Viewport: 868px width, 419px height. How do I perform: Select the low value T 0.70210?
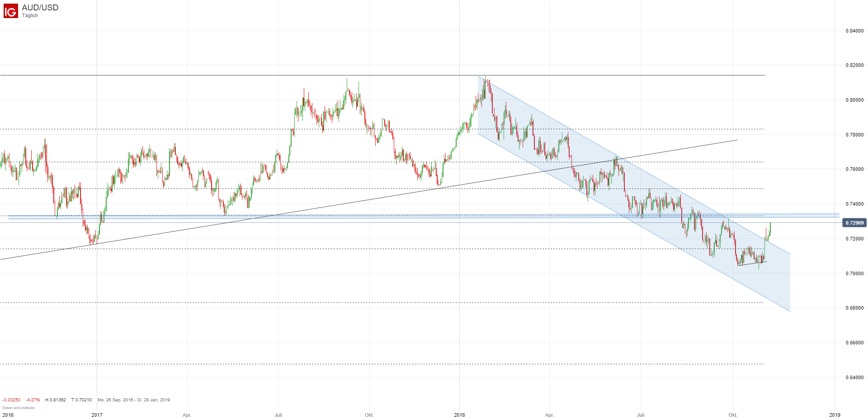point(81,400)
